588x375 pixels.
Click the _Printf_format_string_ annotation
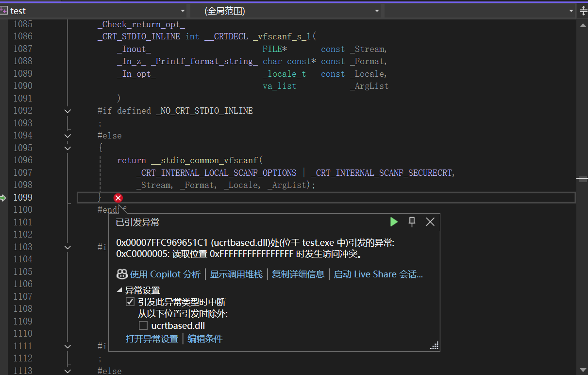[x=204, y=61]
